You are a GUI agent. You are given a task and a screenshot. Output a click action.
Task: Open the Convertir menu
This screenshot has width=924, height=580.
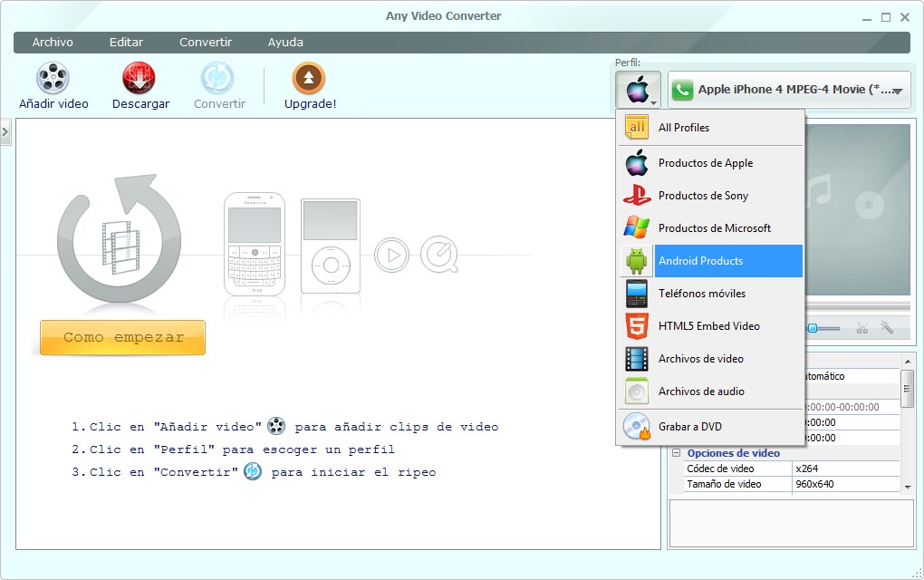pos(206,43)
